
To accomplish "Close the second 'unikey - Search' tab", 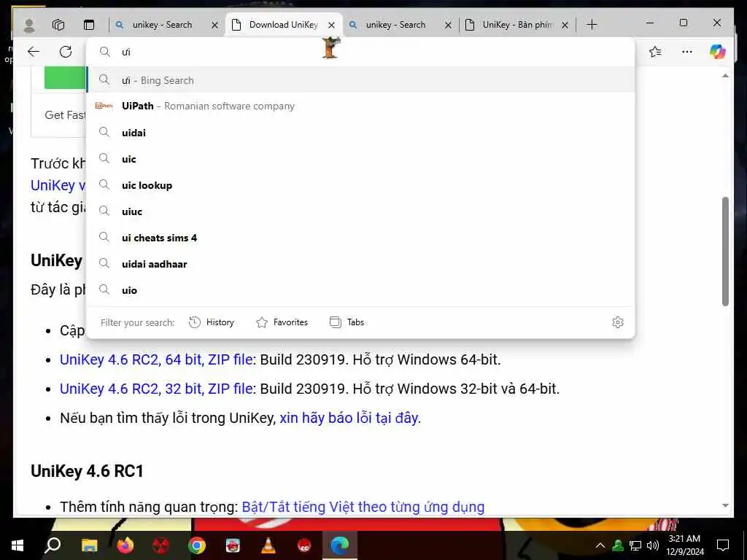I will (449, 26).
